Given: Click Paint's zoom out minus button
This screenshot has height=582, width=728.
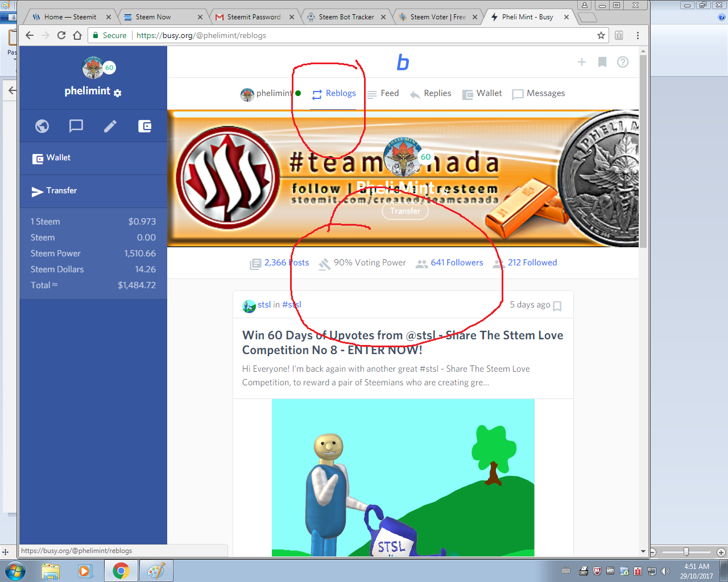Looking at the screenshot, I should coord(653,552).
